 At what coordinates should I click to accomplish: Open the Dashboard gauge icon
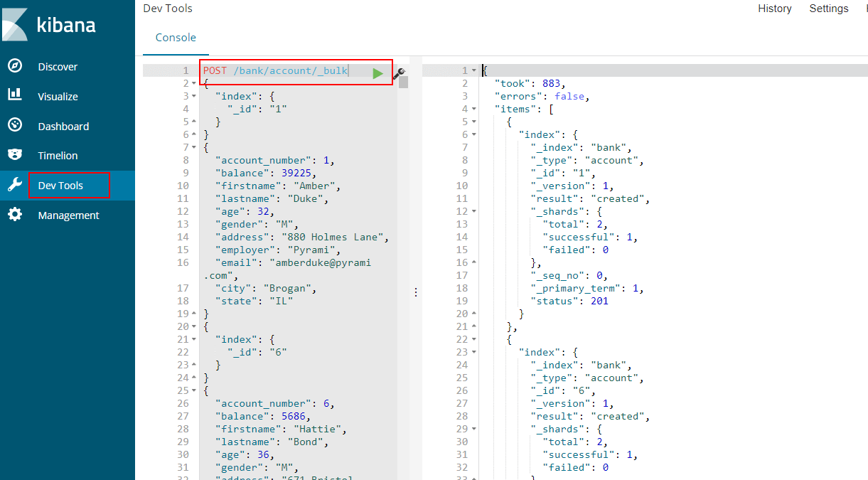pos(15,125)
